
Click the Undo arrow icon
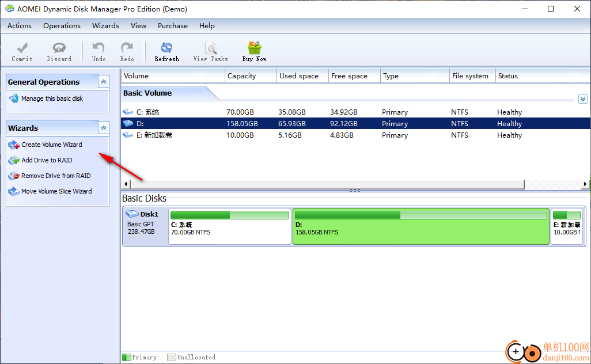point(99,48)
